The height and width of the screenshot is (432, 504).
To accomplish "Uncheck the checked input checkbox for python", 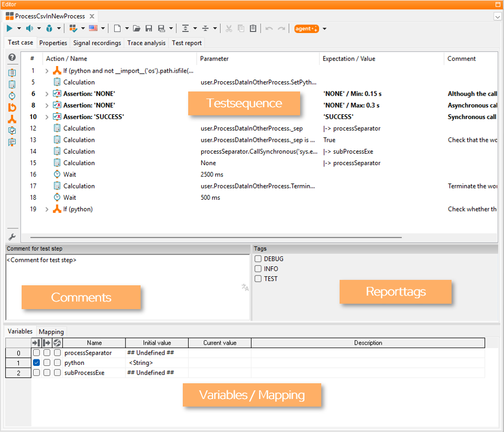I will pyautogui.click(x=36, y=363).
